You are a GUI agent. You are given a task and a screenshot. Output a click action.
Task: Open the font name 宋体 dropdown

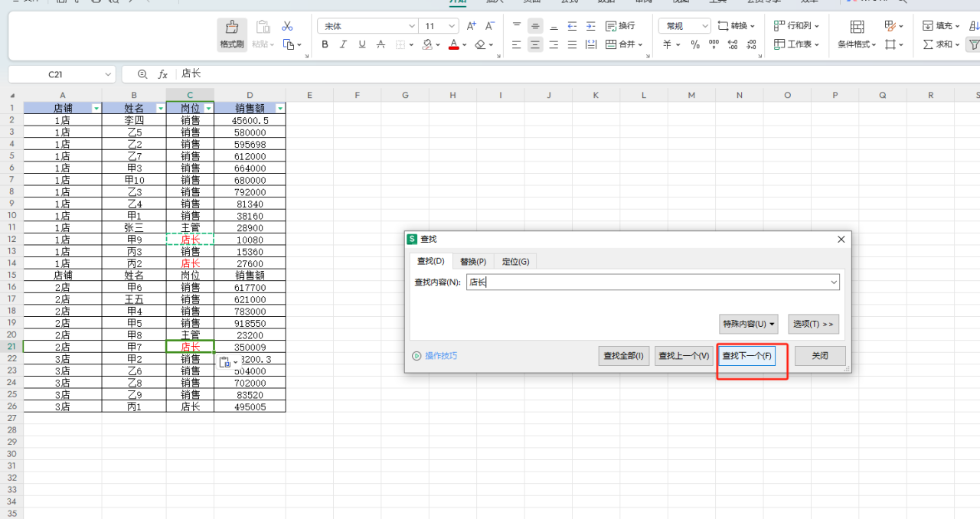(x=411, y=26)
